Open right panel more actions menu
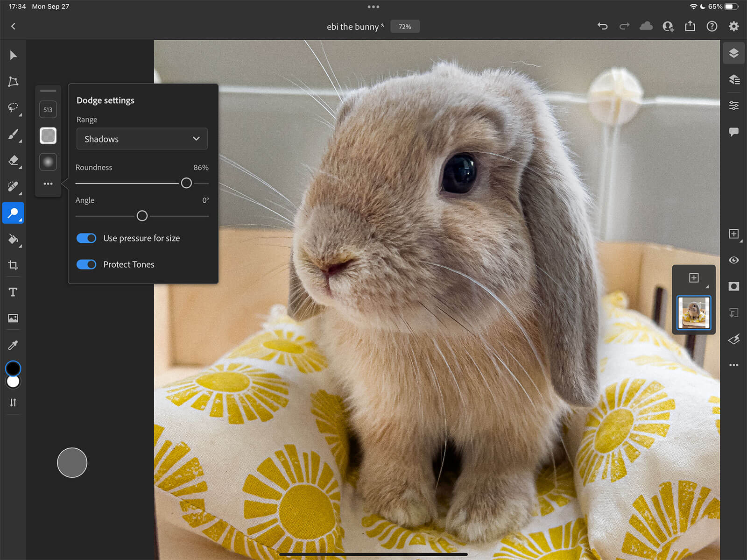Image resolution: width=747 pixels, height=560 pixels. tap(733, 365)
